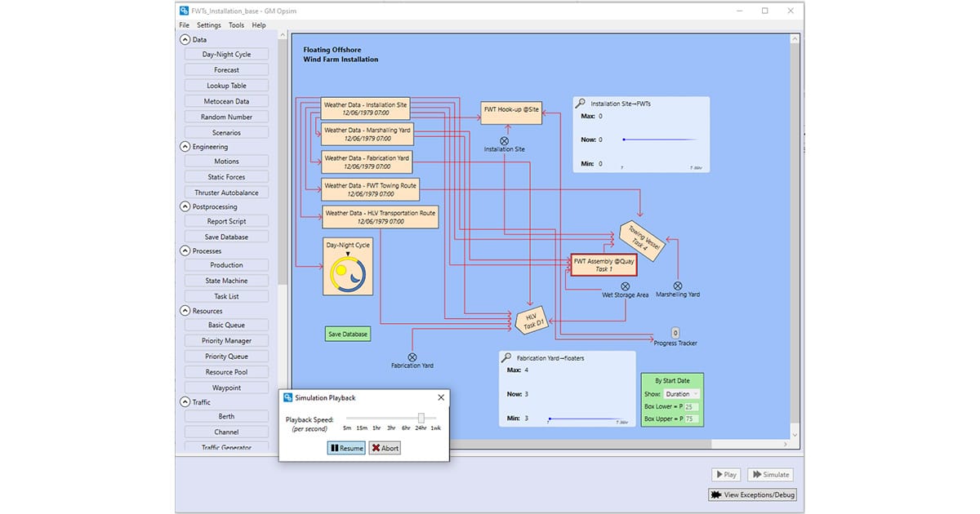Open the Tools menu
980x514 pixels.
[236, 25]
